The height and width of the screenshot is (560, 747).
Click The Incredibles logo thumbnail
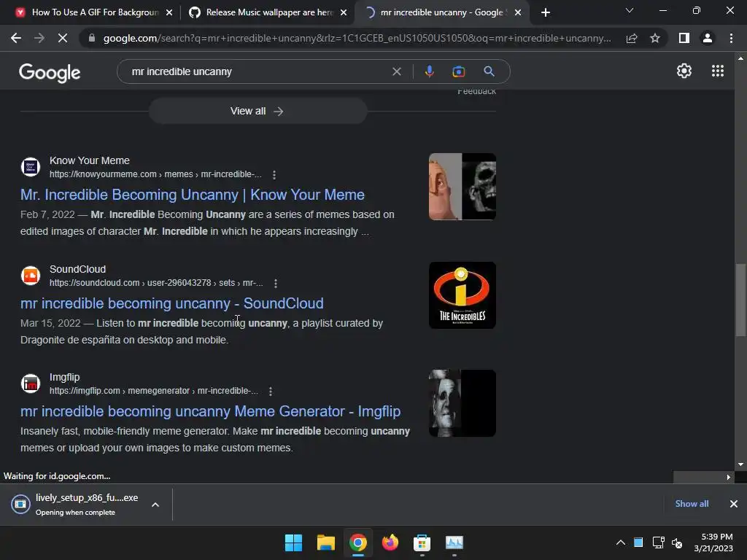pos(462,295)
